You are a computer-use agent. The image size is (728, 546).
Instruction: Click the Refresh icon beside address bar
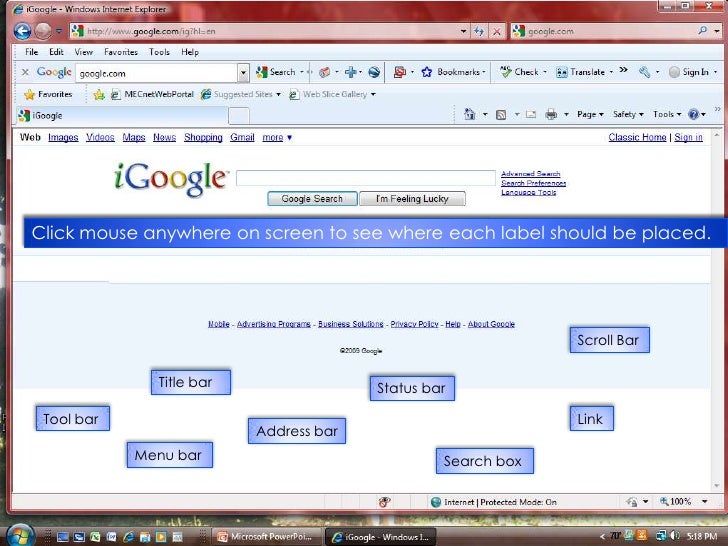479,31
